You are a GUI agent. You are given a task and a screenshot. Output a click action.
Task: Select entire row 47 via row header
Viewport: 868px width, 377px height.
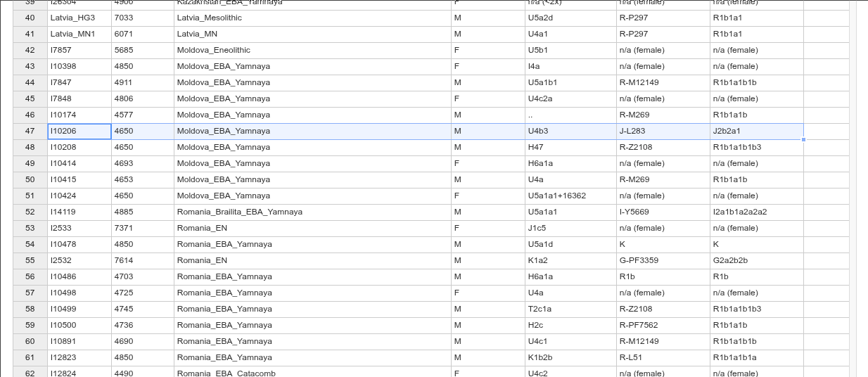point(30,131)
